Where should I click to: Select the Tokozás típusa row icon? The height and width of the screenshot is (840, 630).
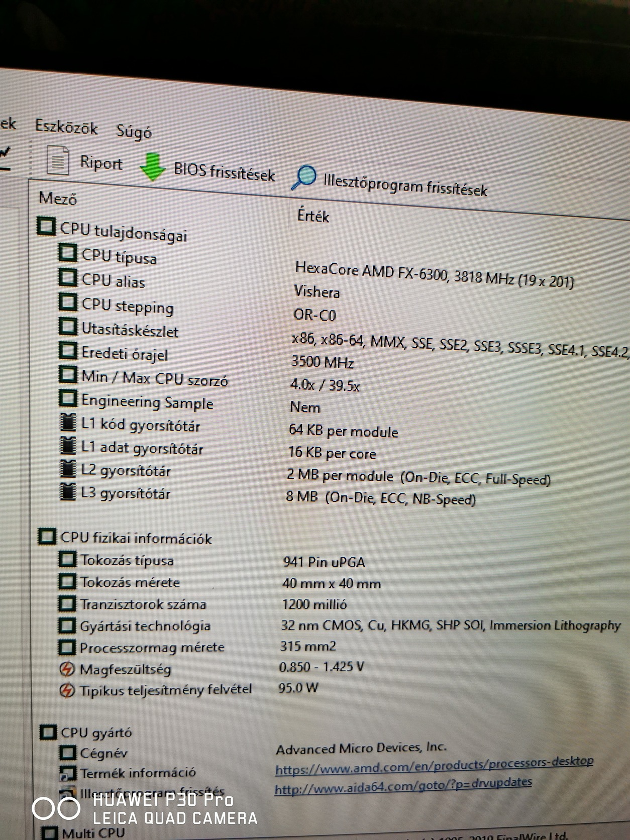click(x=67, y=559)
